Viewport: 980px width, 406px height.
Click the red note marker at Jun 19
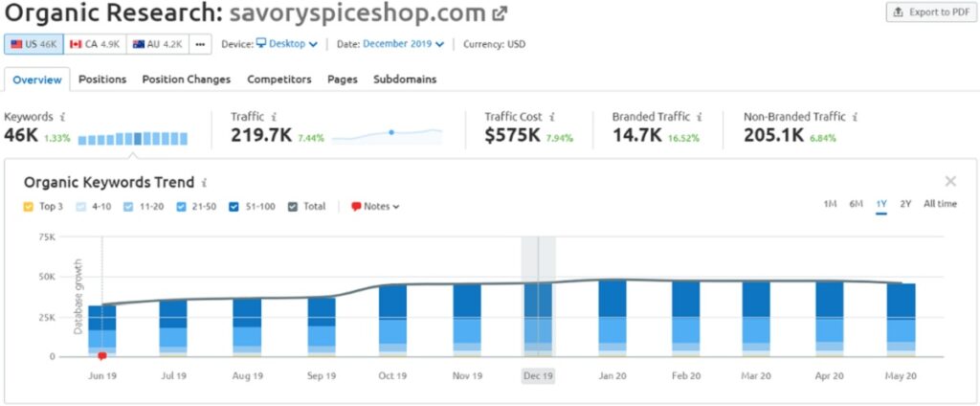(102, 356)
